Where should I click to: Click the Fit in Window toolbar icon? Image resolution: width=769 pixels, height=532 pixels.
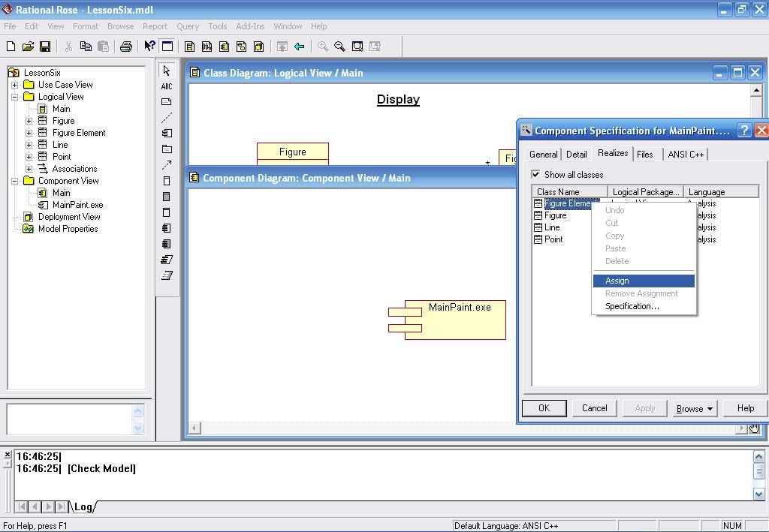(x=357, y=47)
